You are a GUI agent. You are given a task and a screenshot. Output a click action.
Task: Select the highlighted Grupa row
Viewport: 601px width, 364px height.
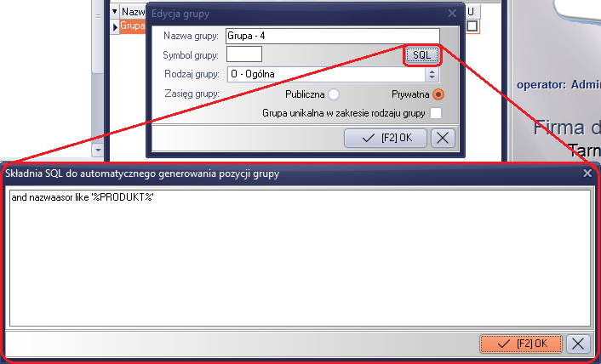pyautogui.click(x=133, y=26)
